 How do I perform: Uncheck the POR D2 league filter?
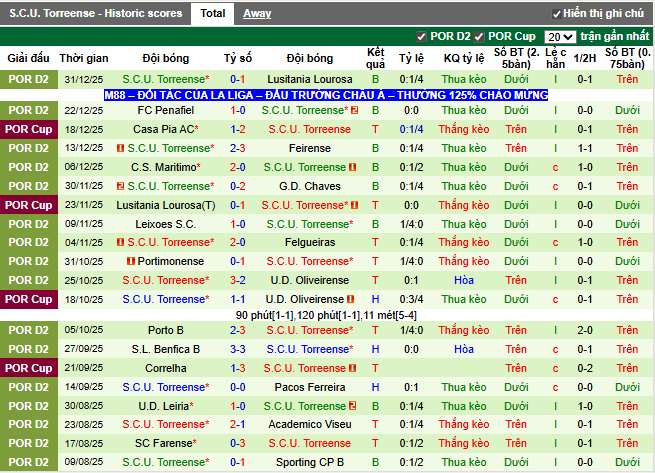[421, 37]
